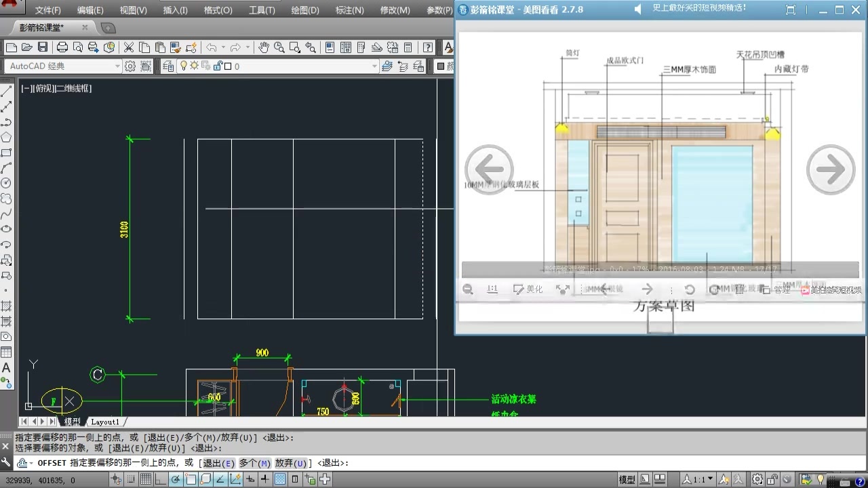Toggle Ortho Mode in status bar
Screen dimensions: 868x488
pos(160,480)
